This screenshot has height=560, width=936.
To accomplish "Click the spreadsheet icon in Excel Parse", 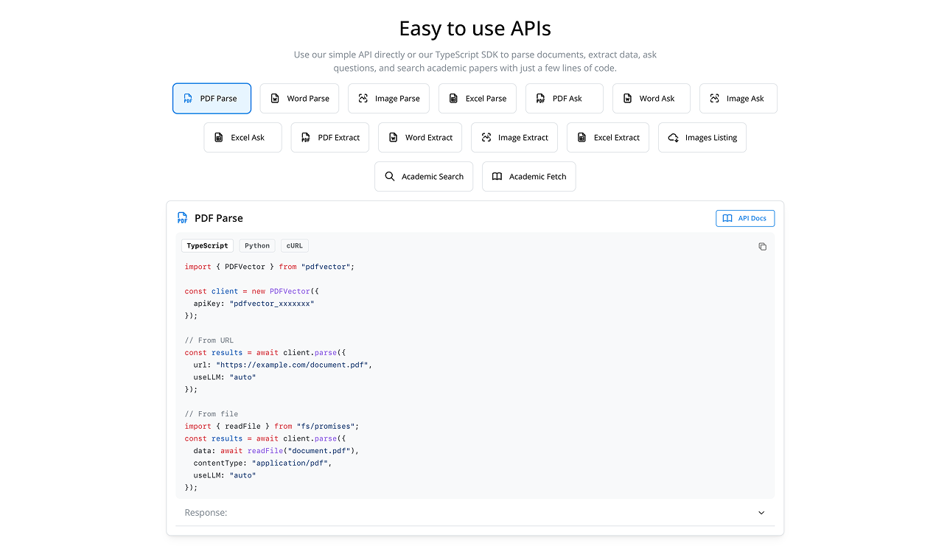I will click(453, 99).
